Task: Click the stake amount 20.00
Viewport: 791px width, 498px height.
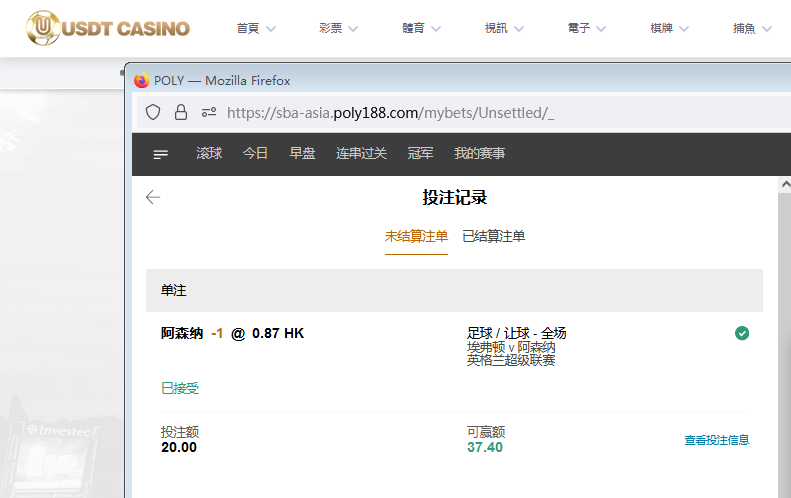Action: tap(179, 447)
